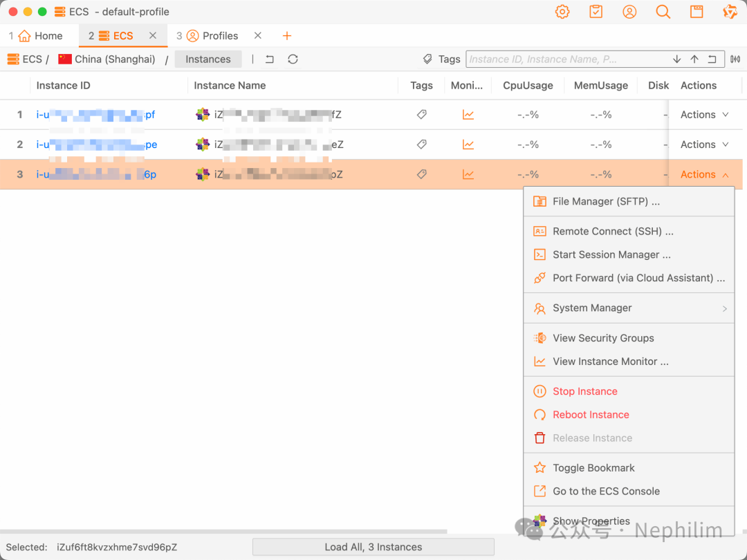The width and height of the screenshot is (747, 560).
Task: Close the ECS tab
Action: point(153,36)
